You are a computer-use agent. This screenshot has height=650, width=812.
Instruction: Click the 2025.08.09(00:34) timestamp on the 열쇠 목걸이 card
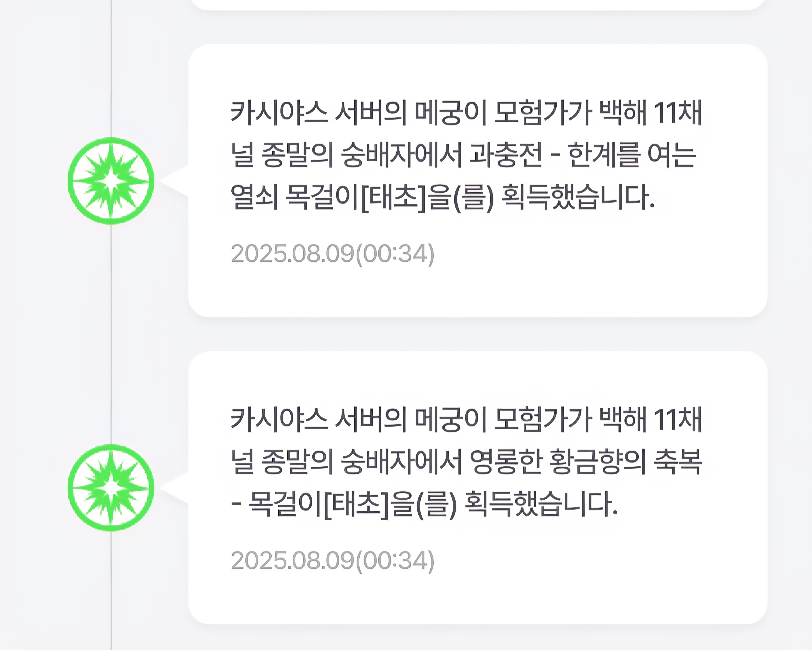coord(333,254)
